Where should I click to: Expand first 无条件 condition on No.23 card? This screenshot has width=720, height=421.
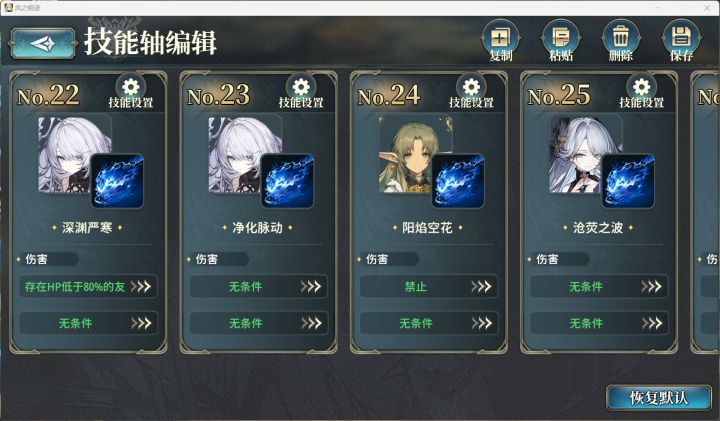tap(259, 287)
